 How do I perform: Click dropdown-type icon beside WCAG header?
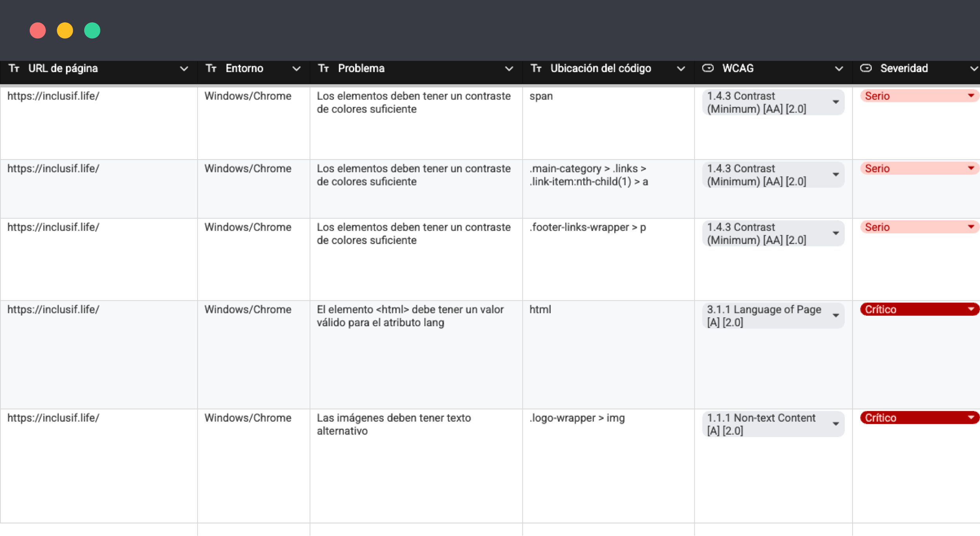[x=708, y=69]
